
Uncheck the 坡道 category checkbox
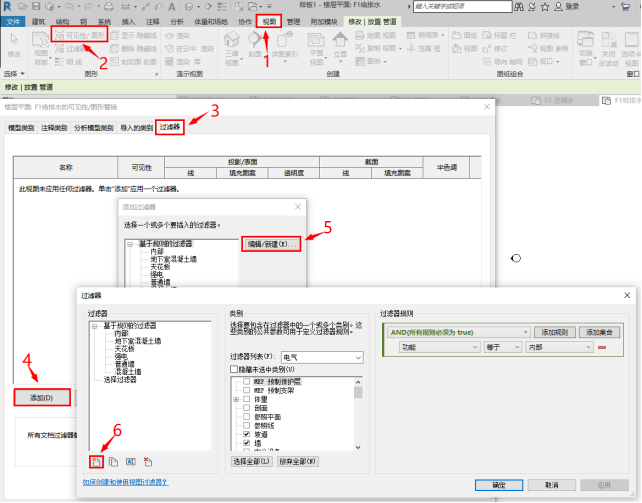pos(246,434)
